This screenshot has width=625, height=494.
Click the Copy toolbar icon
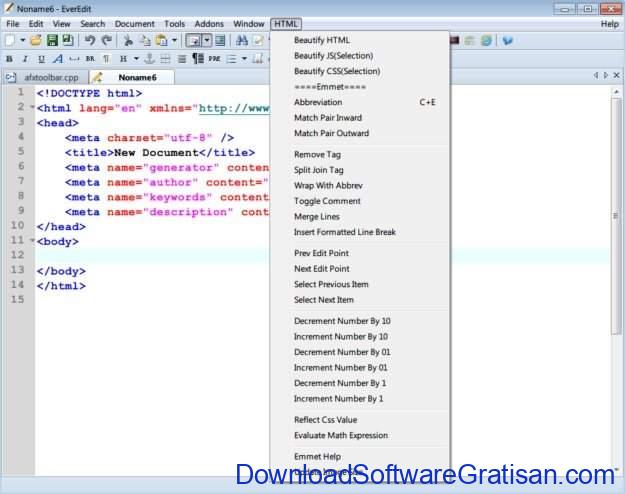(x=145, y=40)
